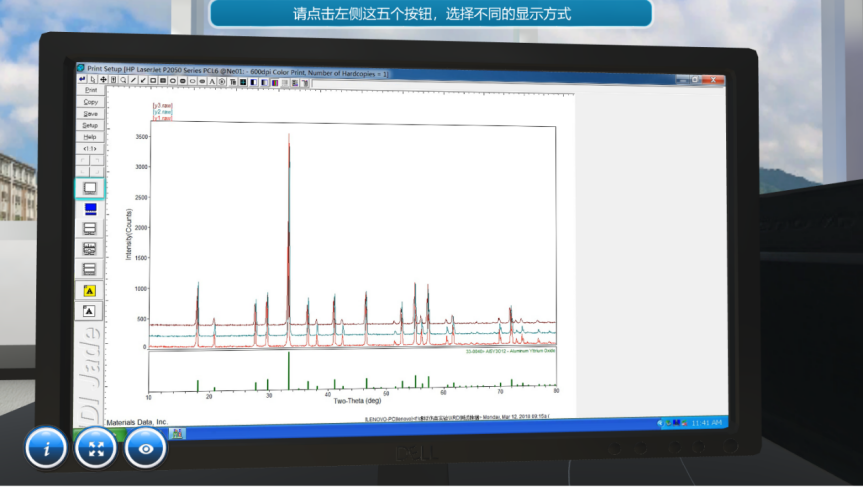
Task: Select the third layout button below the blue one
Action: tap(90, 228)
